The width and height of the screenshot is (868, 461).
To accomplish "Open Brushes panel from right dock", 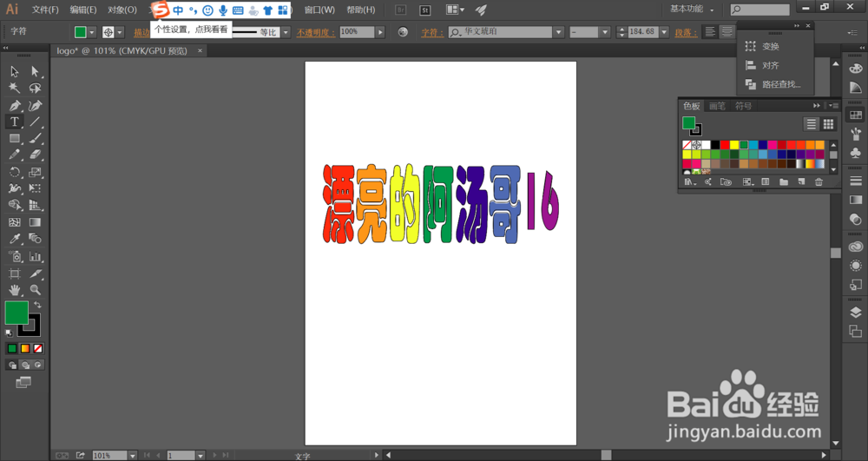I will point(855,133).
